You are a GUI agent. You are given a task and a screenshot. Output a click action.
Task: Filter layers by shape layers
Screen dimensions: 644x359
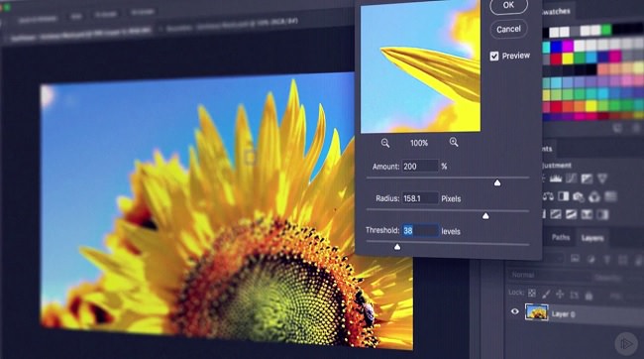[622, 260]
